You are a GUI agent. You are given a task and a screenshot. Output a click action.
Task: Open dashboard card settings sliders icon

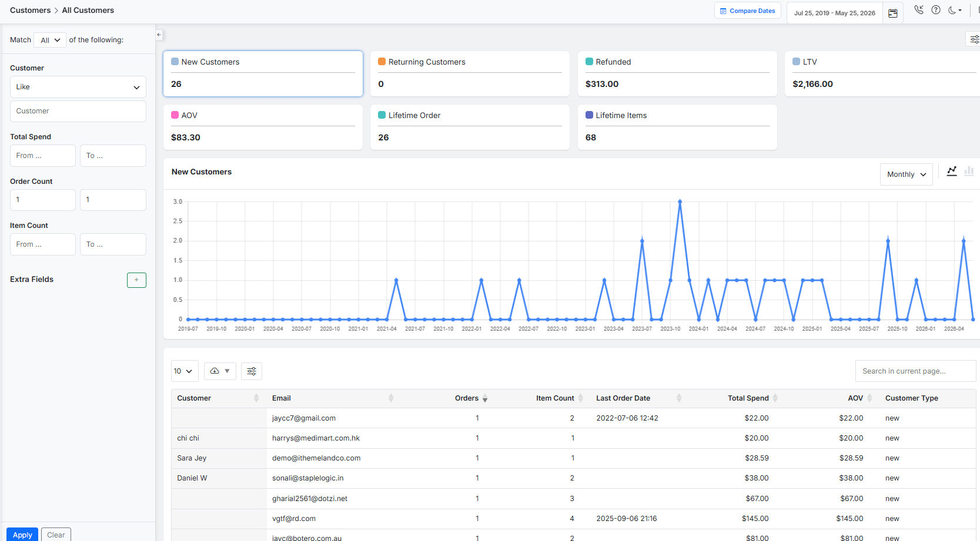974,39
